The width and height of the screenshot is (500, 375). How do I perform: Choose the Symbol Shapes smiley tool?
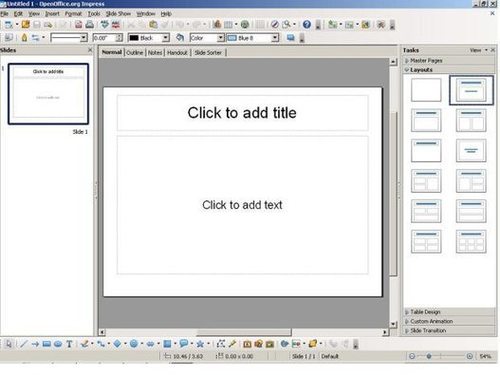click(x=134, y=344)
